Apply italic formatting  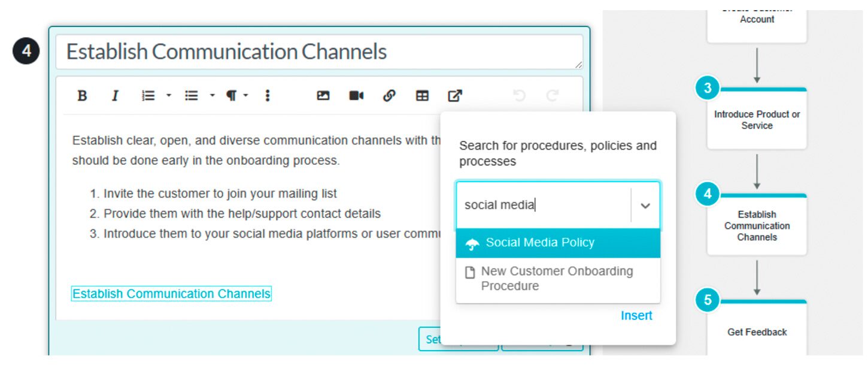pos(115,95)
